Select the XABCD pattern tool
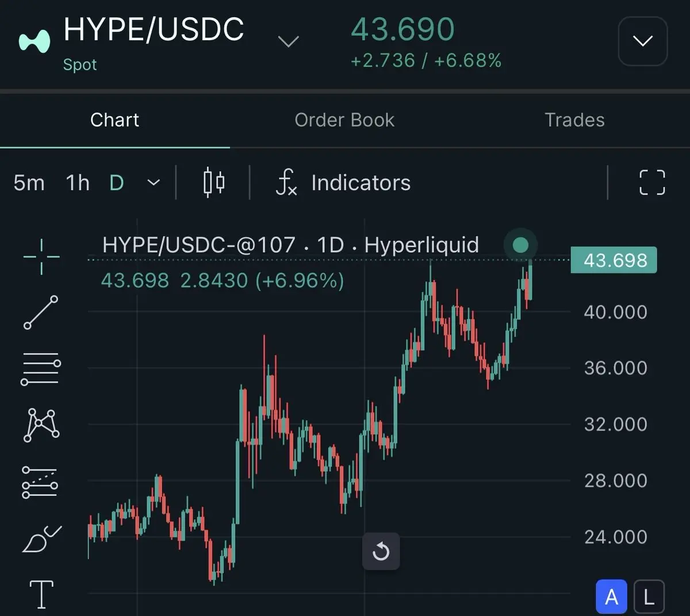The height and width of the screenshot is (616, 690). click(x=41, y=425)
